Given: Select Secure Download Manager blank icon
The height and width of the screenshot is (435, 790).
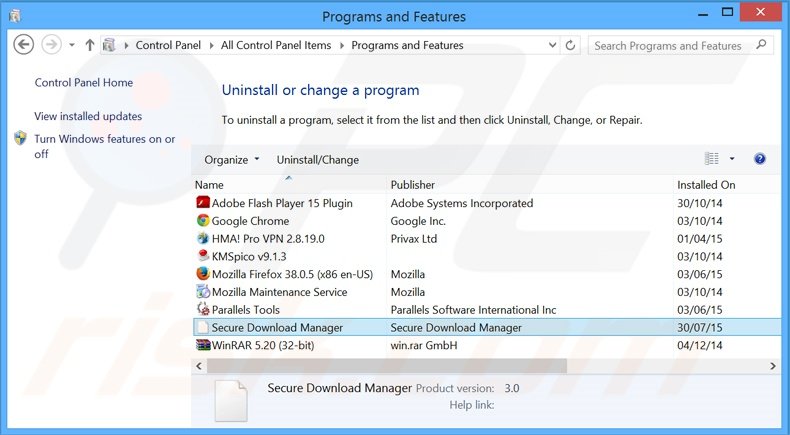Looking at the screenshot, I should tap(203, 327).
